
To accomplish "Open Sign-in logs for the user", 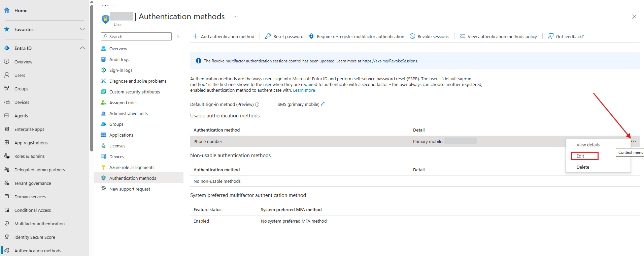I will click(x=121, y=70).
